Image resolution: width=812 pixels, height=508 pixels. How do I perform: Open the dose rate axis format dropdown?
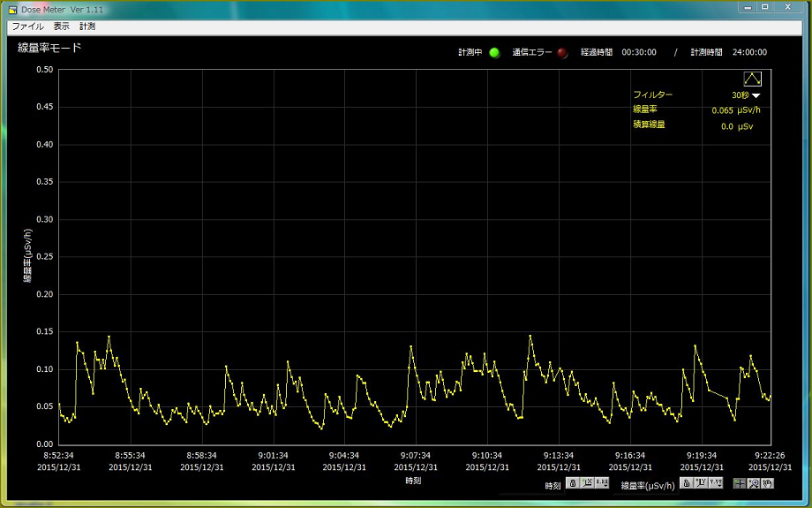[x=716, y=482]
